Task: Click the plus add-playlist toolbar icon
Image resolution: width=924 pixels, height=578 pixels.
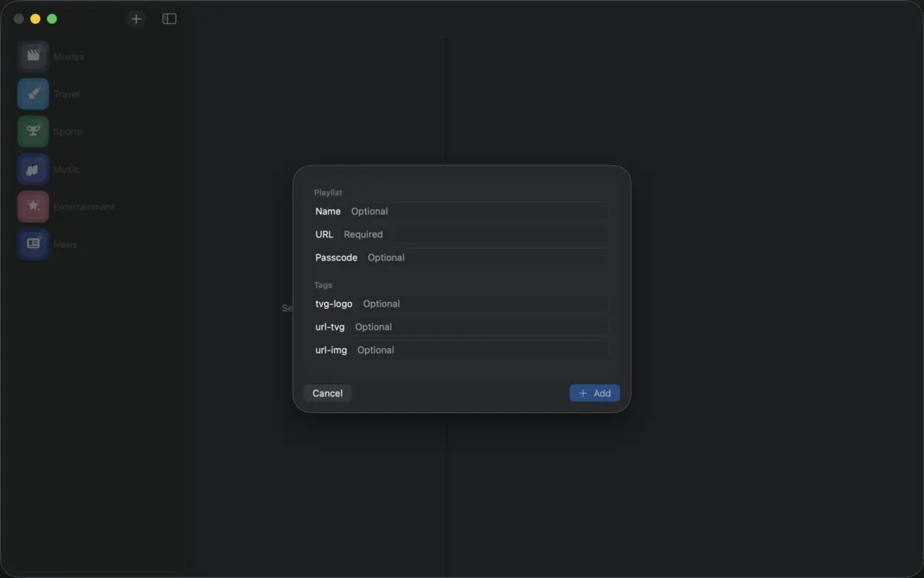Action: pyautogui.click(x=136, y=19)
